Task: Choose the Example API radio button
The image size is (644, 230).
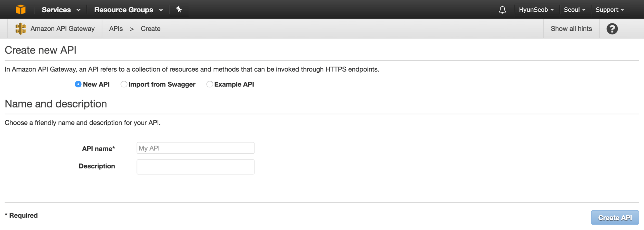Action: click(210, 84)
